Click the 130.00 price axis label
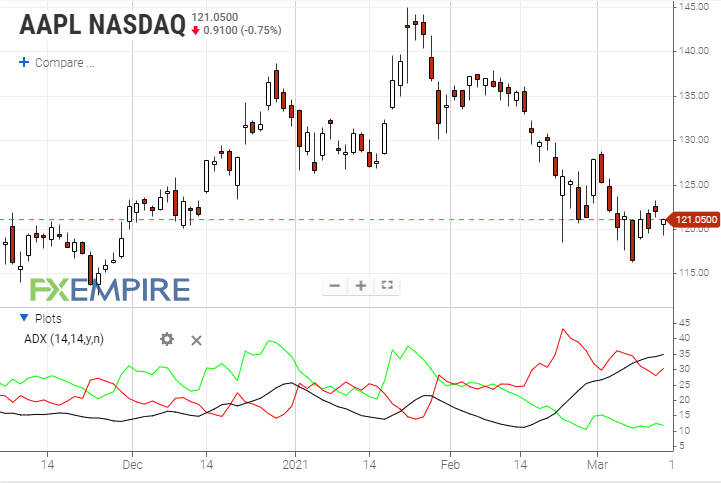This screenshot has height=483, width=721. [694, 140]
